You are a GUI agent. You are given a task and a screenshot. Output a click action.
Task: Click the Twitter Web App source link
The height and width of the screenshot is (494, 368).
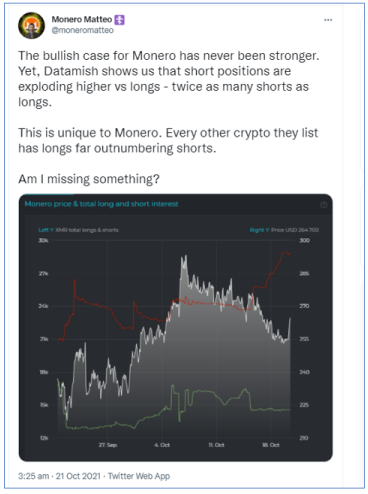pos(139,476)
